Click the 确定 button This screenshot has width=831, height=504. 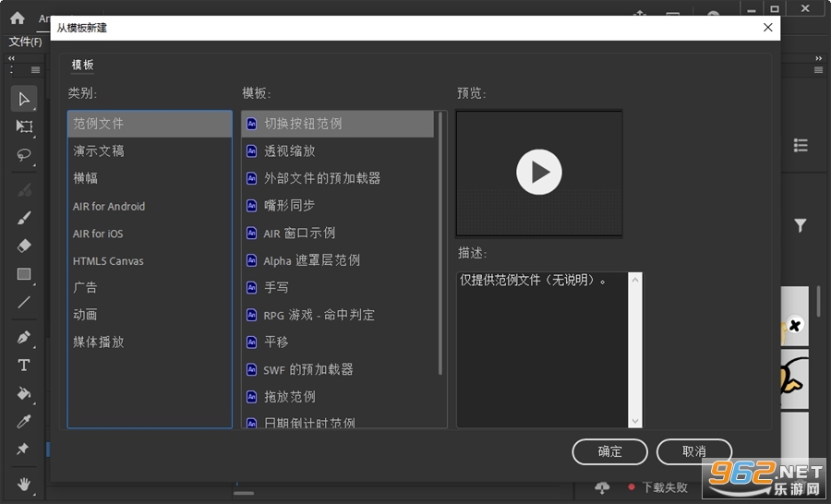609,451
